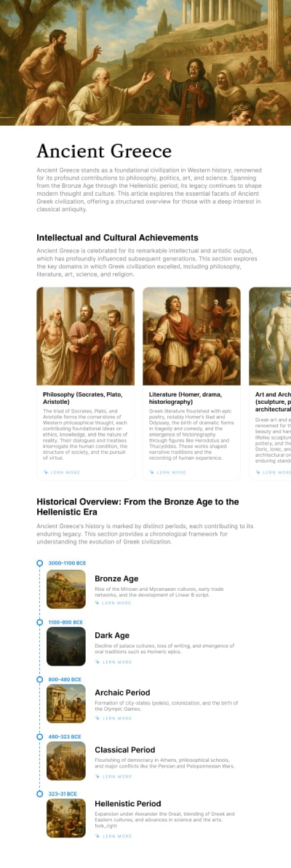Select the 800–480 BCE timeline marker
The image size is (291, 868).
[39, 680]
